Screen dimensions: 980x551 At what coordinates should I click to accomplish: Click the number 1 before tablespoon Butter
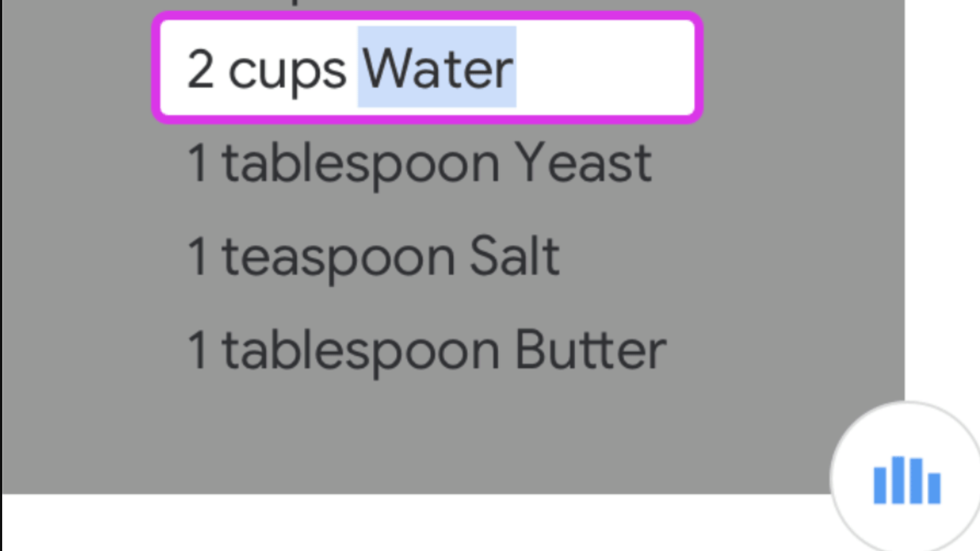tap(198, 349)
